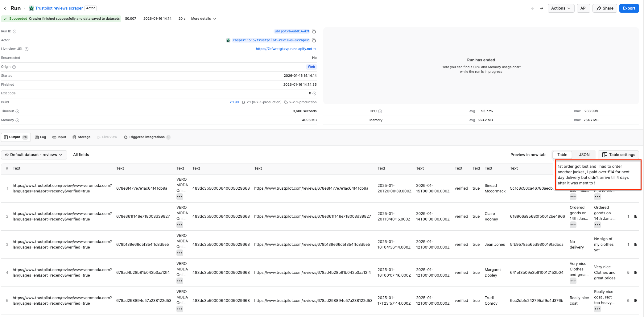The width and height of the screenshot is (644, 317).
Task: Click the Triggered integrations icon
Action: tap(125, 137)
